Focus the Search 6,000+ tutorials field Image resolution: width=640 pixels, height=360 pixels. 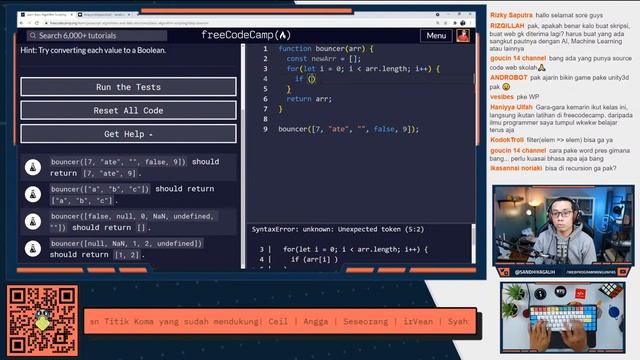tap(98, 36)
